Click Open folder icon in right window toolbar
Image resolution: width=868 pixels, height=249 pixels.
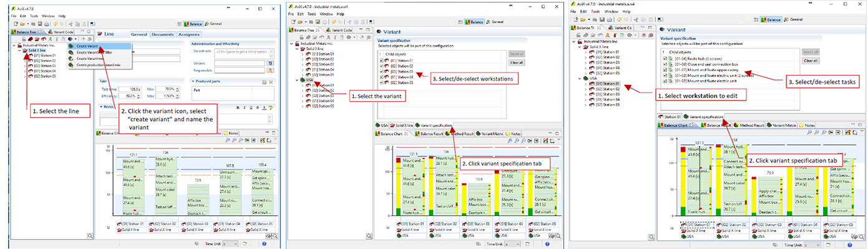coord(583,19)
